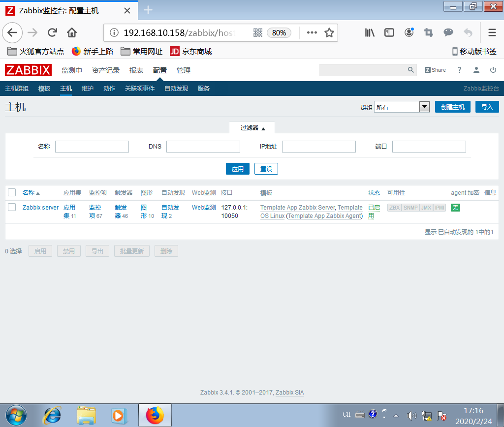Bookmark this page with the star icon
The height and width of the screenshot is (427, 504).
pyautogui.click(x=329, y=32)
